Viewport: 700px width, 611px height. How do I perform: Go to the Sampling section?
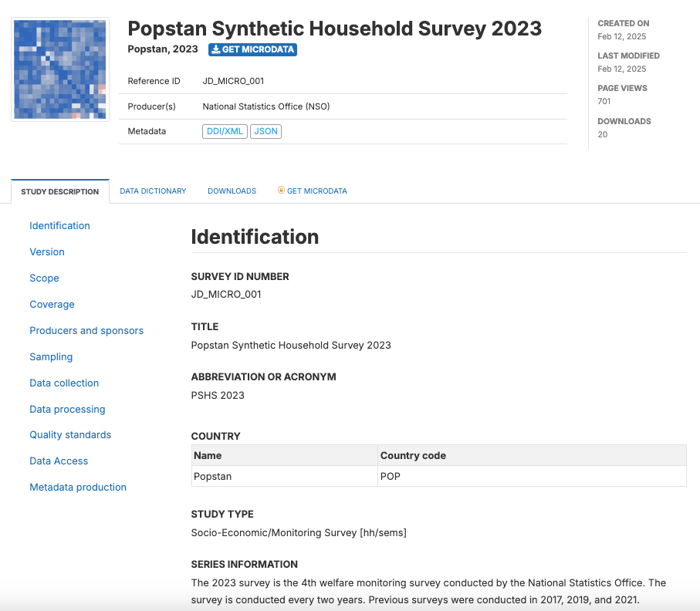[51, 357]
